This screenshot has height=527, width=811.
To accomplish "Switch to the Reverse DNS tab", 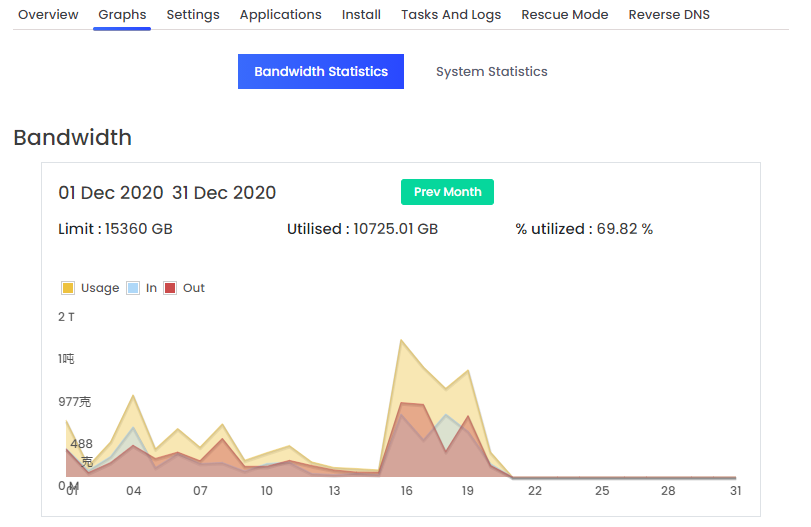I will (x=669, y=15).
